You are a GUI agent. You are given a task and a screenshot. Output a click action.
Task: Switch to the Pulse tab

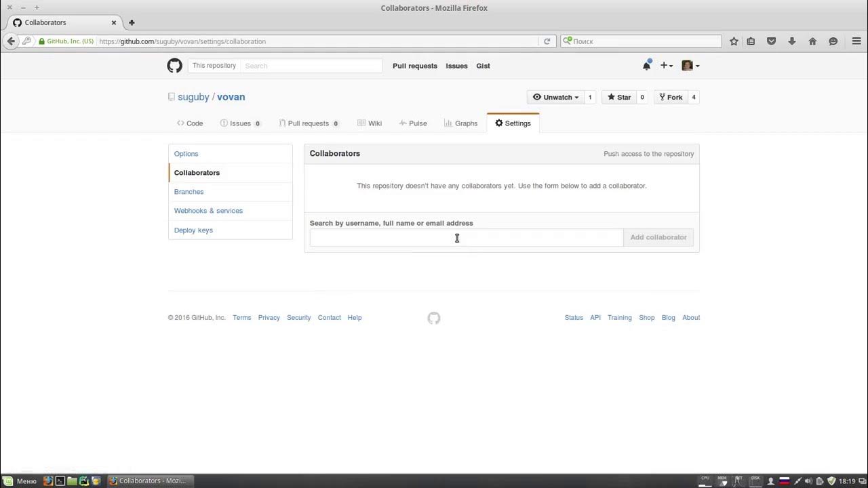tap(413, 123)
